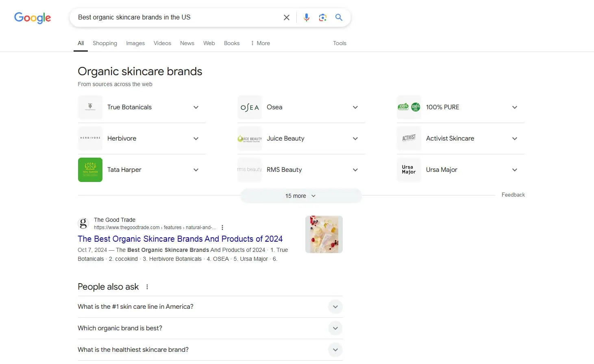Click the Tata Harper brand name
The height and width of the screenshot is (364, 594).
124,170
